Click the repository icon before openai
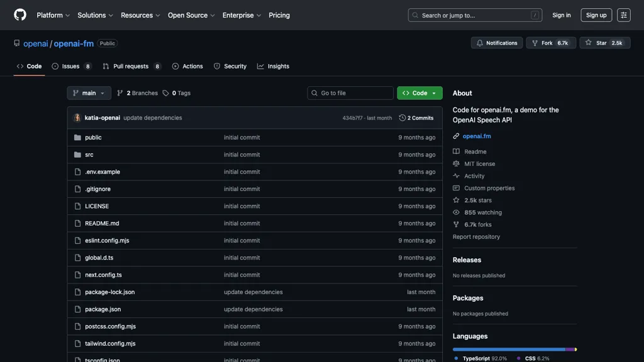644x362 pixels. pyautogui.click(x=17, y=43)
